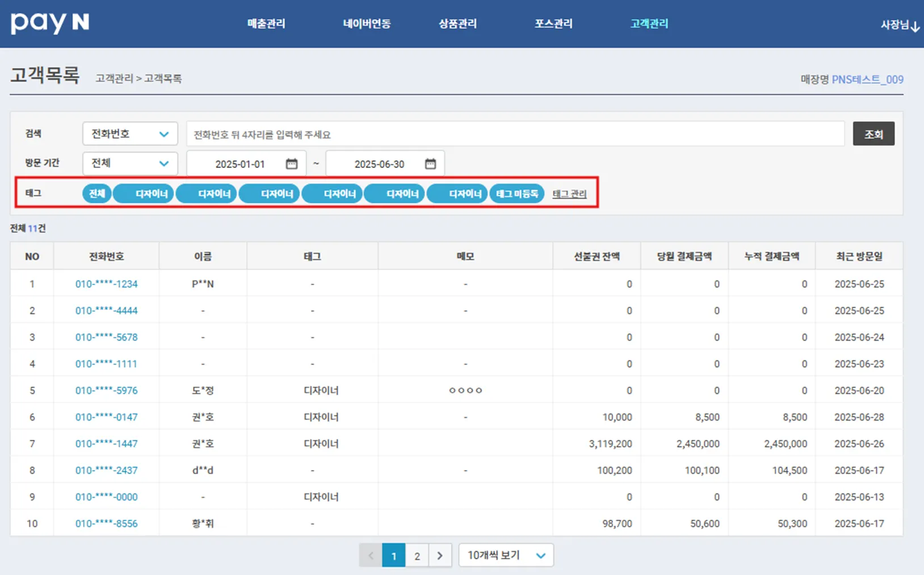This screenshot has height=575, width=924.
Task: Click the start date field 2025-01-01
Action: tap(246, 163)
